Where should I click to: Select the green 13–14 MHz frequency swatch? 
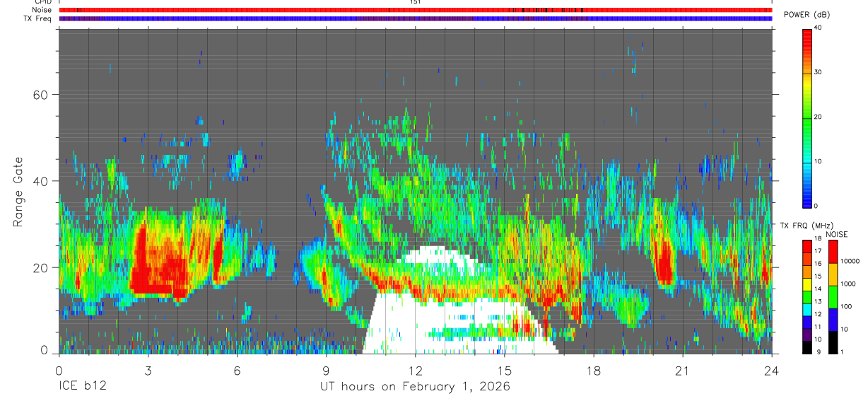coord(807,296)
